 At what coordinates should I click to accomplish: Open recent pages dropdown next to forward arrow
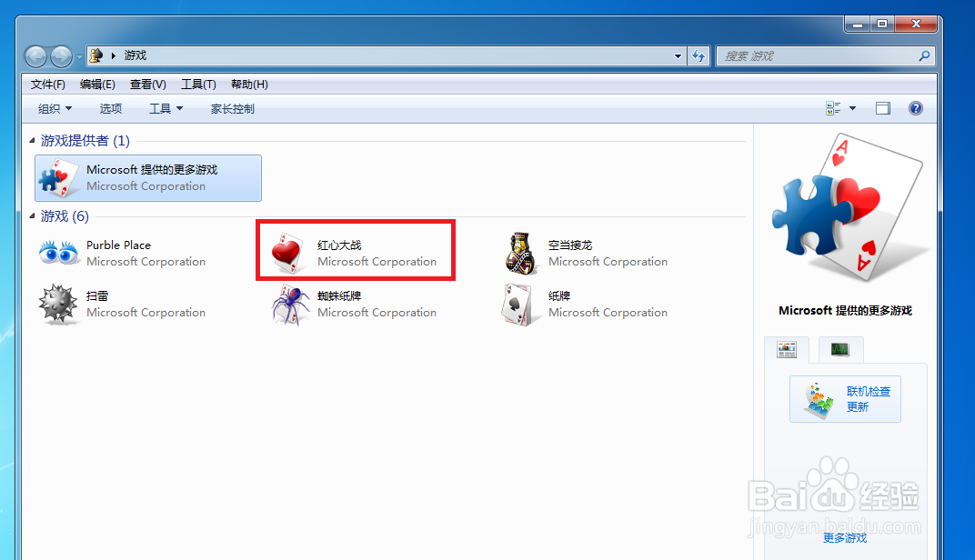(x=80, y=57)
